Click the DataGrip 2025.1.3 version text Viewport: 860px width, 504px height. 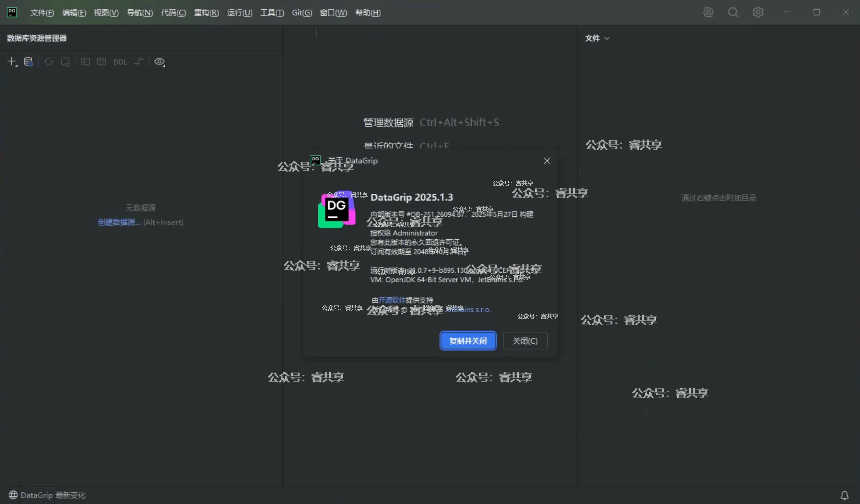click(412, 197)
